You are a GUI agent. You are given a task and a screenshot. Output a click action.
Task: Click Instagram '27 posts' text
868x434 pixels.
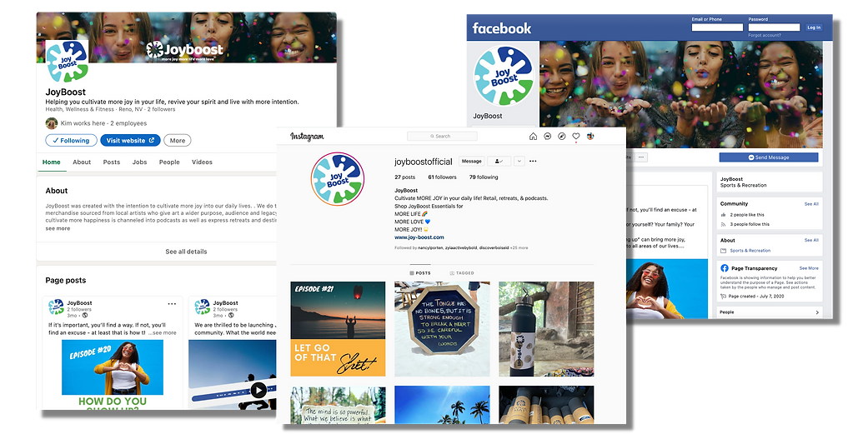tap(404, 177)
